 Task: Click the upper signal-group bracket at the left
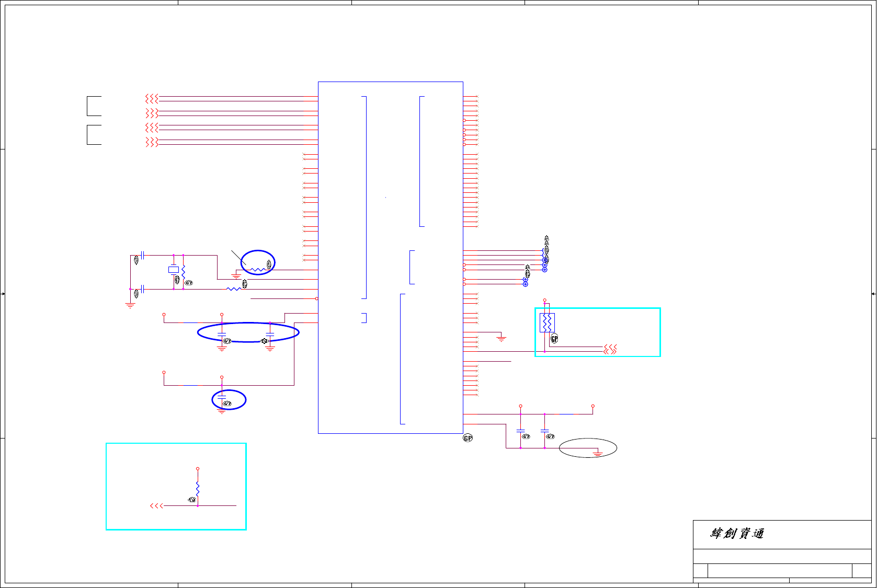(94, 106)
